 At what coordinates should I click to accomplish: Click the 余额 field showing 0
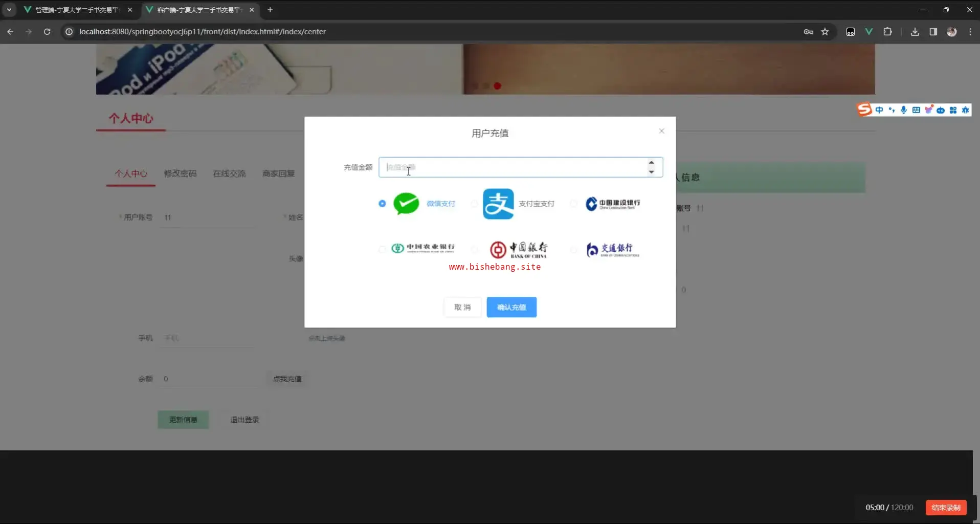[x=210, y=379]
